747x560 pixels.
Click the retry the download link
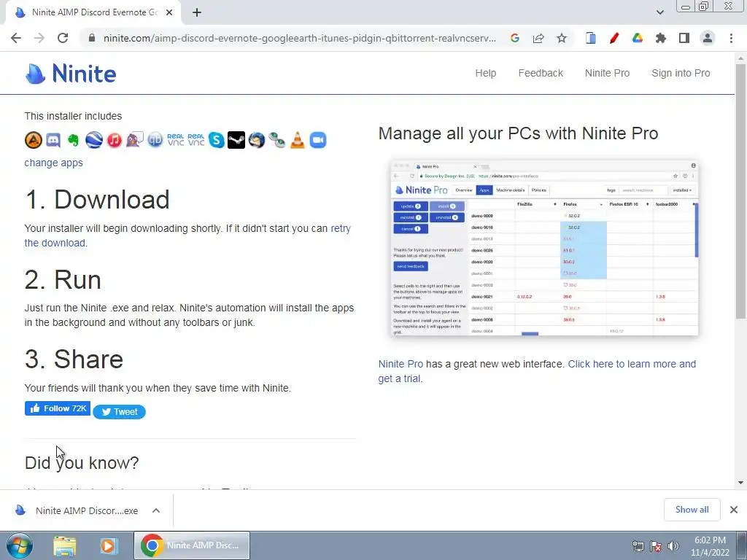click(187, 236)
